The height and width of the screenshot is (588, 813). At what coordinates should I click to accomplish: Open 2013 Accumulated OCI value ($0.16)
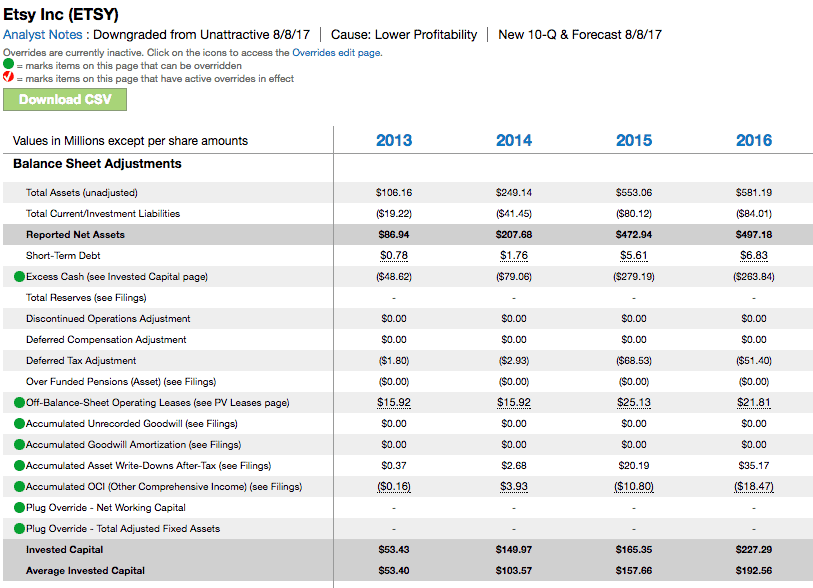pyautogui.click(x=394, y=487)
